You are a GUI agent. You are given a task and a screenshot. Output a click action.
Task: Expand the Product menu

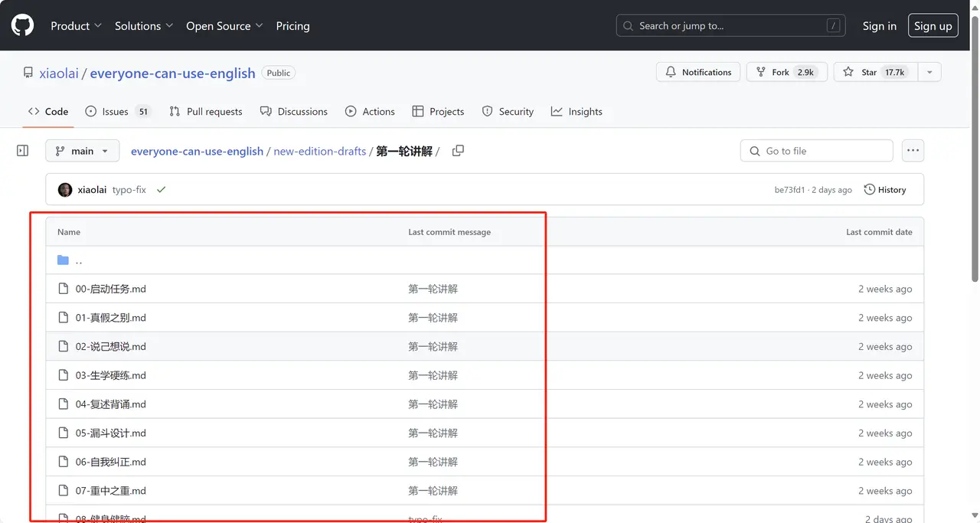coord(76,25)
